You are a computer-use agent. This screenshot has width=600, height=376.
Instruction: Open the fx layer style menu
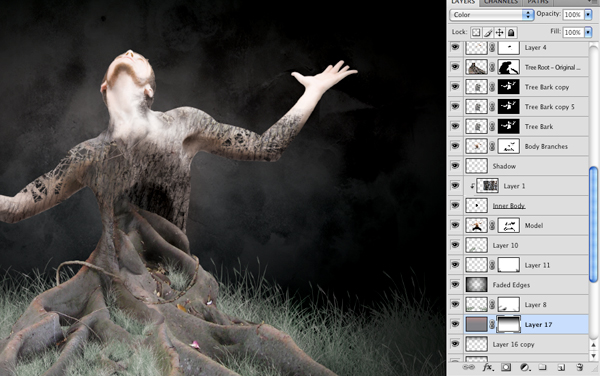click(487, 368)
